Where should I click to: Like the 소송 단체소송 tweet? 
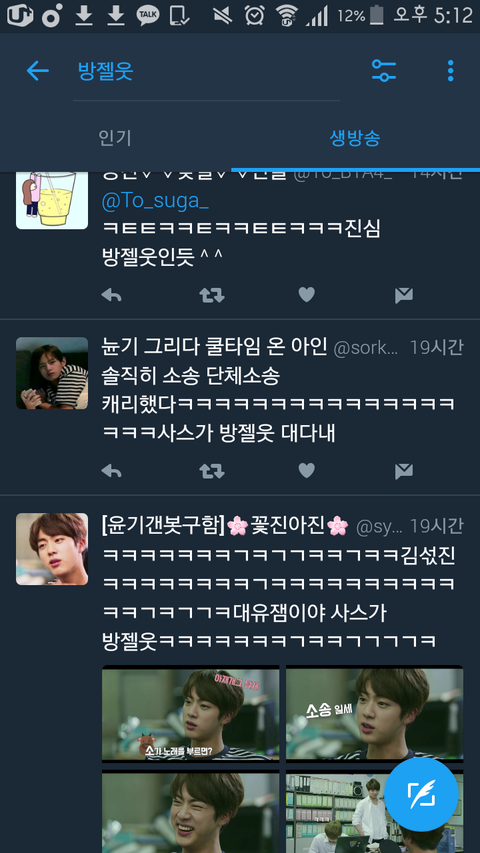pos(307,471)
